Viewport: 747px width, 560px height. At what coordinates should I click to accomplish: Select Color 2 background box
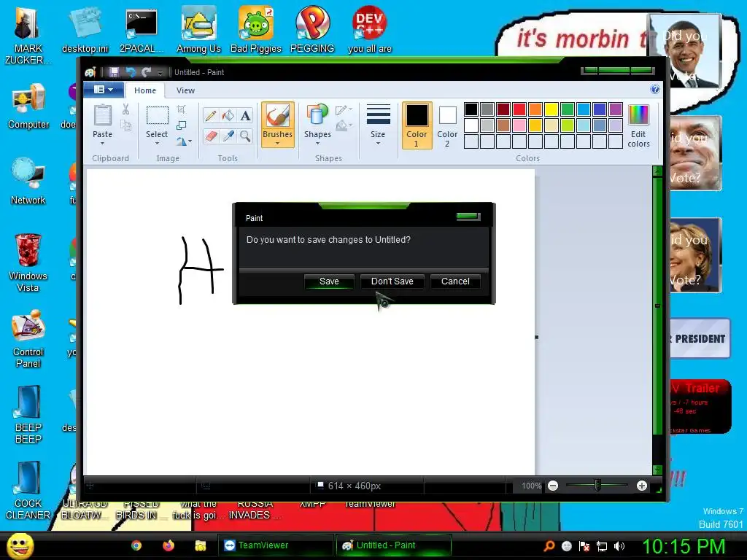(x=447, y=125)
